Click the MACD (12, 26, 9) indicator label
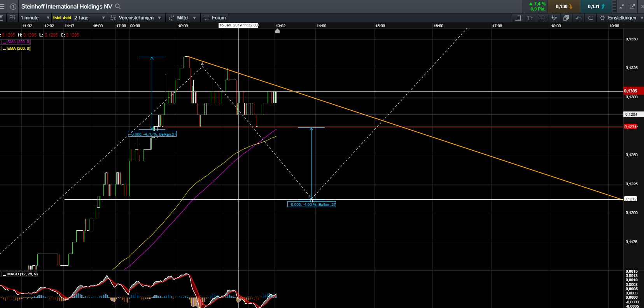Screen dimensions: 644x308 pyautogui.click(x=23, y=274)
